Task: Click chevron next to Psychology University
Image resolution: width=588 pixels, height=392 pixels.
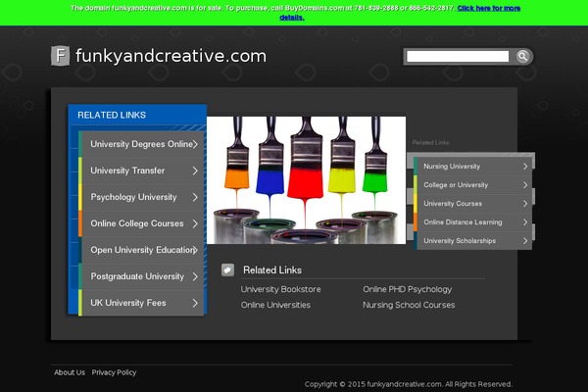Action: click(x=195, y=197)
